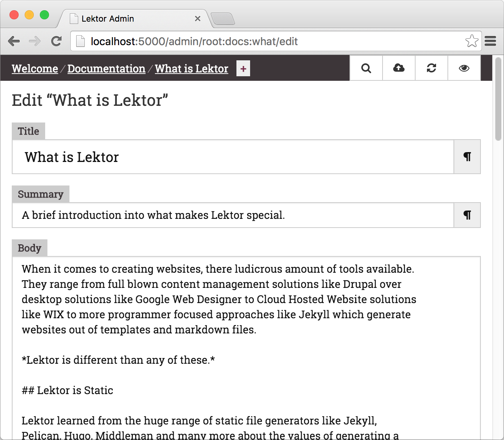
Task: Bookmark the page with the star icon
Action: (472, 41)
